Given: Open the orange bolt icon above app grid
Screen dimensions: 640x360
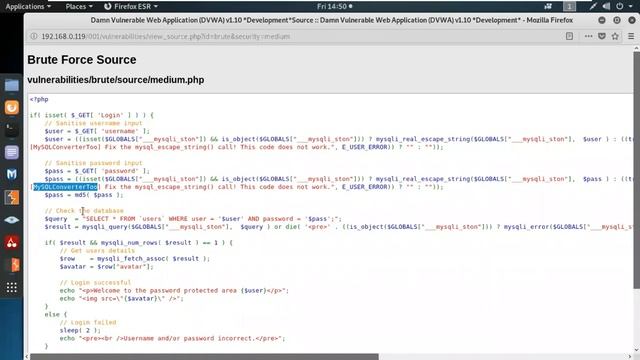Looking at the screenshot, I should click(x=11, y=265).
